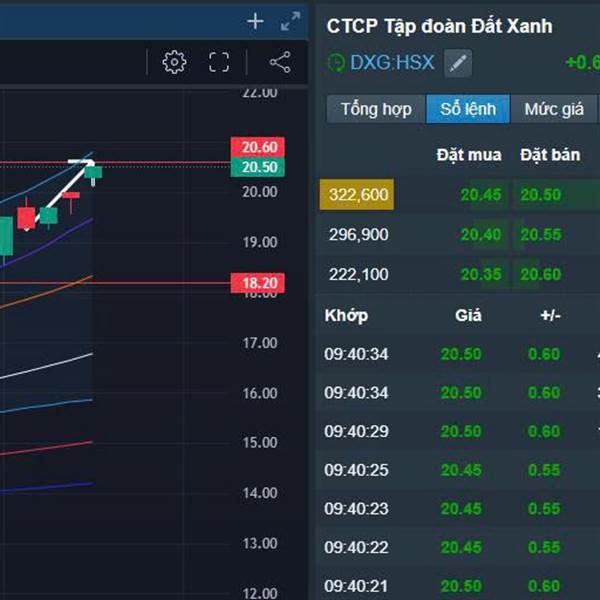The image size is (600, 600).
Task: Click the 296,900 volume cell
Action: (359, 235)
